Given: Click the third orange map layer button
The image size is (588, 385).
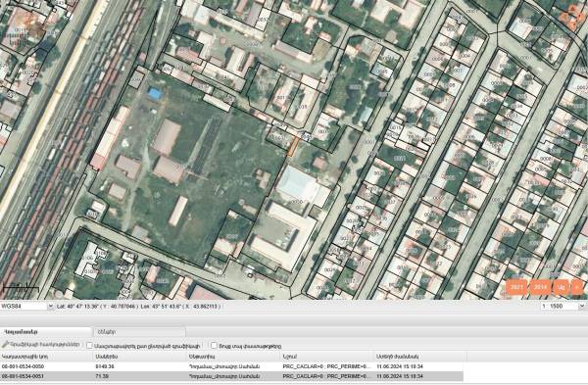Looking at the screenshot, I should (x=561, y=287).
